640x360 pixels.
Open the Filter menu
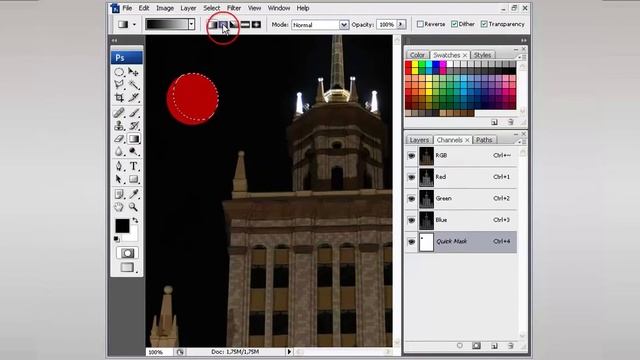234,8
